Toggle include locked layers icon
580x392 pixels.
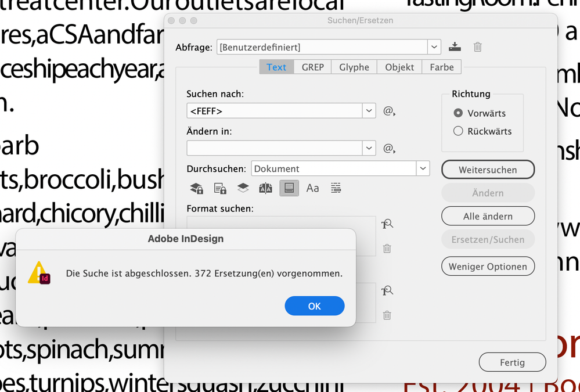[197, 188]
